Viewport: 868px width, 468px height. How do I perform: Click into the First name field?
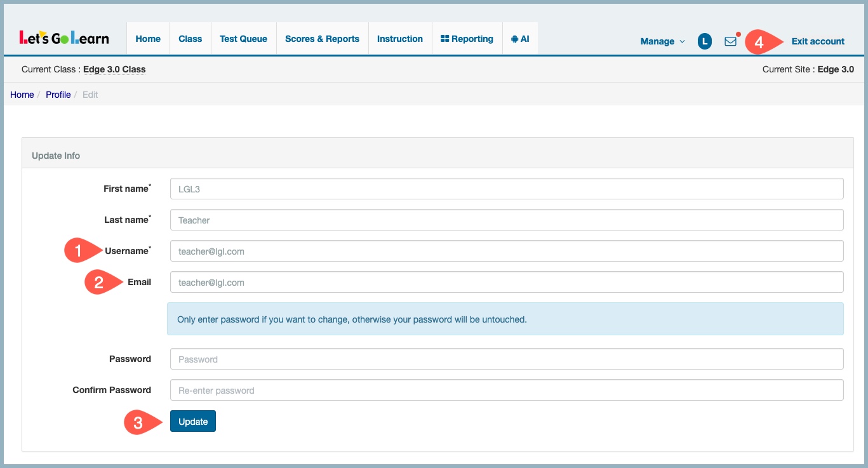[506, 189]
